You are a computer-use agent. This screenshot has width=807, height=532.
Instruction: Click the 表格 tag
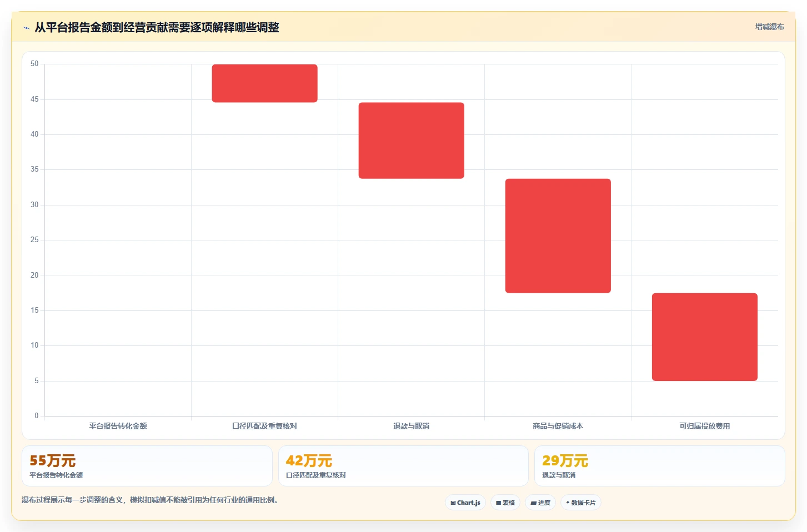tap(505, 503)
